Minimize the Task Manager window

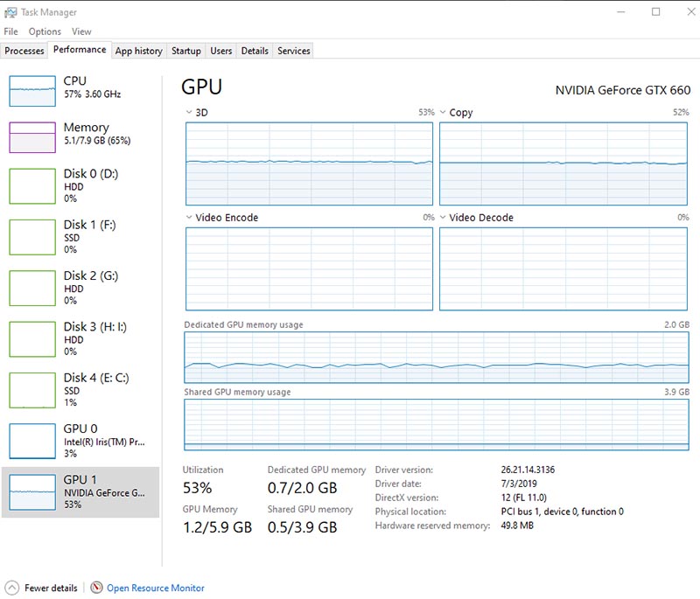click(x=621, y=12)
